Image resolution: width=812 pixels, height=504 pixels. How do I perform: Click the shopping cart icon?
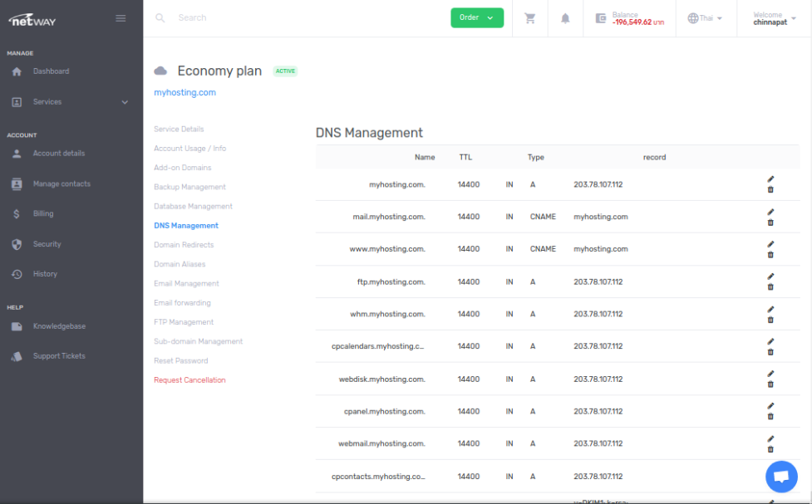529,18
